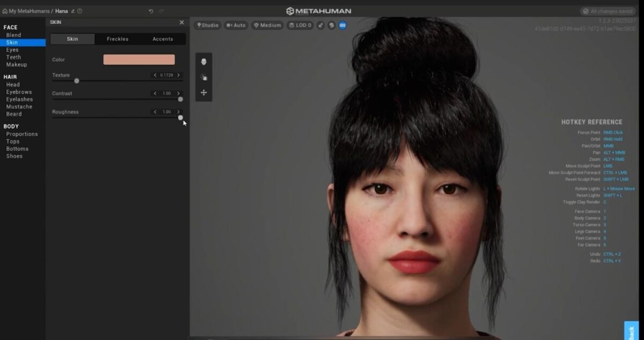Click the Auto resolution button
The image size is (644, 340).
coord(236,25)
